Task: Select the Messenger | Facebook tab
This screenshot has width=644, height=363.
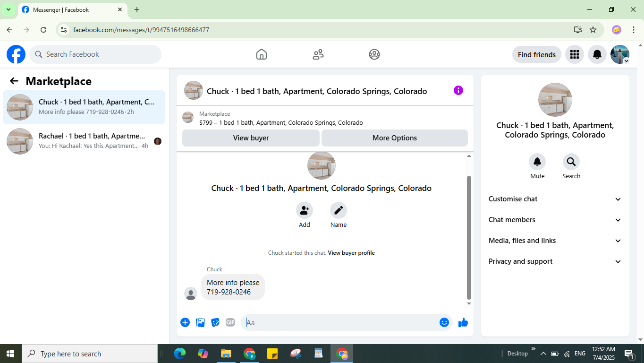Action: coord(72,9)
